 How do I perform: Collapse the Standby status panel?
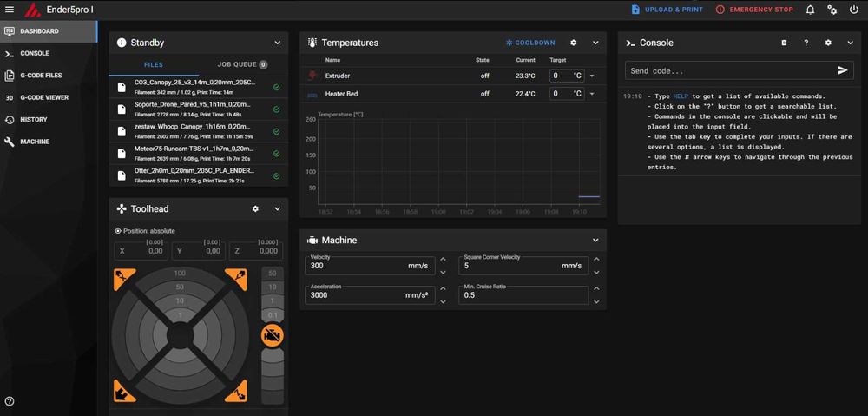(x=278, y=43)
